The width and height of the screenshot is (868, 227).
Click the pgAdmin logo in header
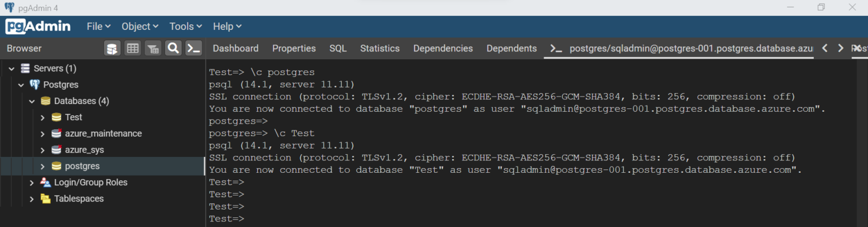(38, 27)
